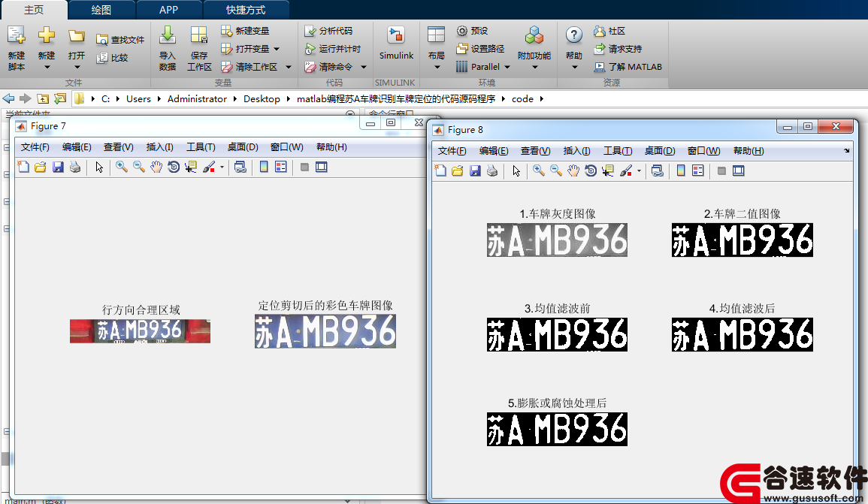This screenshot has height=504, width=868.
Task: Click the up one level folder icon
Action: [x=43, y=98]
